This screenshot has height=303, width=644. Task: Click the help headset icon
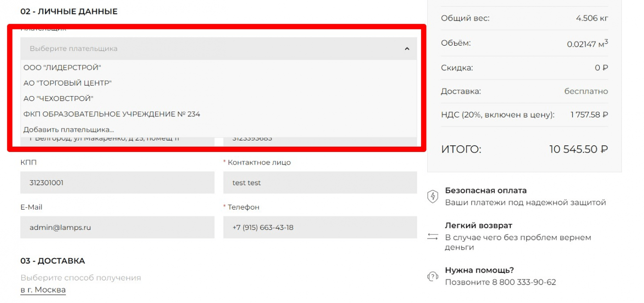tap(433, 277)
